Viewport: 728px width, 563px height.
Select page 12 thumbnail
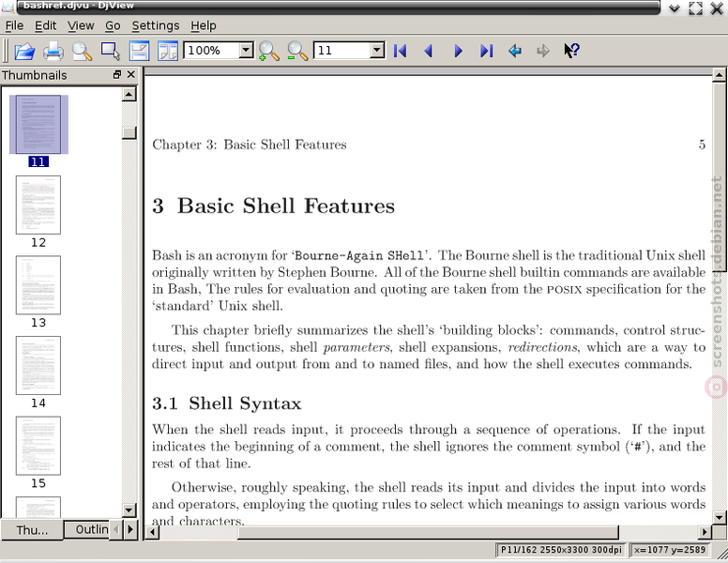tap(38, 205)
